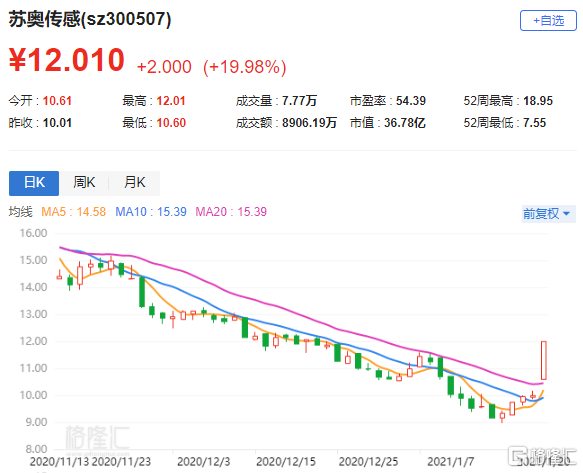583x473 pixels.
Task: Click trading volume 7.77万
Action: tap(299, 101)
